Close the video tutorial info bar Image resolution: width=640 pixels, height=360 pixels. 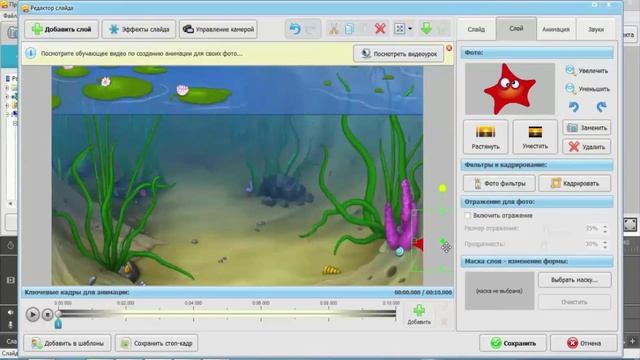point(449,48)
